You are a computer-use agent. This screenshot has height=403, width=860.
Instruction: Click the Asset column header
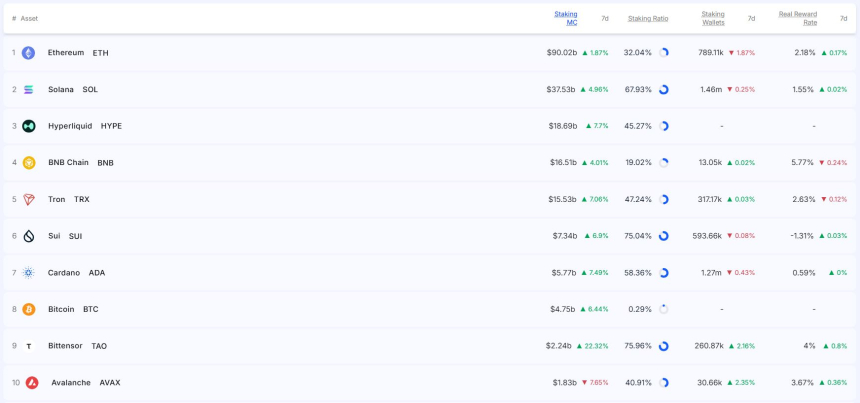pos(29,19)
